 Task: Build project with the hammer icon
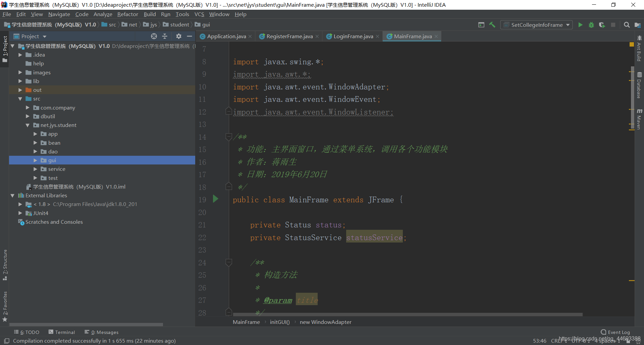(x=492, y=25)
